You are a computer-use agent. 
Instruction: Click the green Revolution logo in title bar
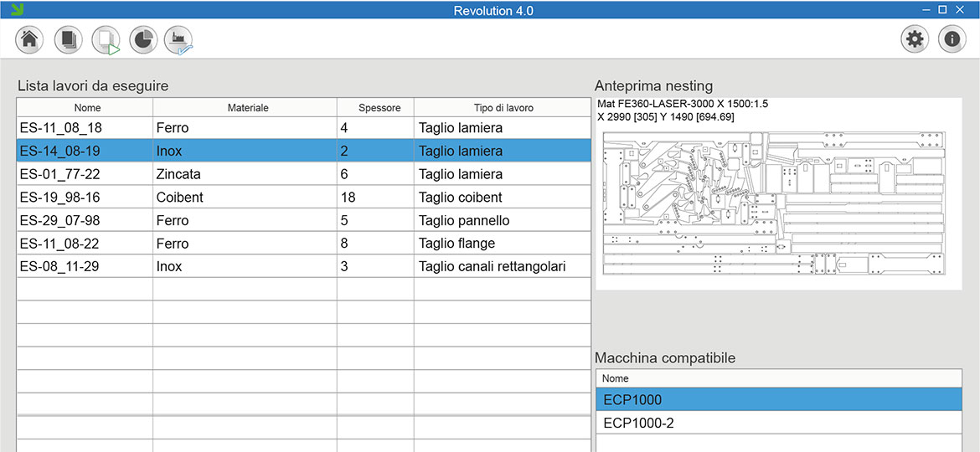tap(18, 8)
